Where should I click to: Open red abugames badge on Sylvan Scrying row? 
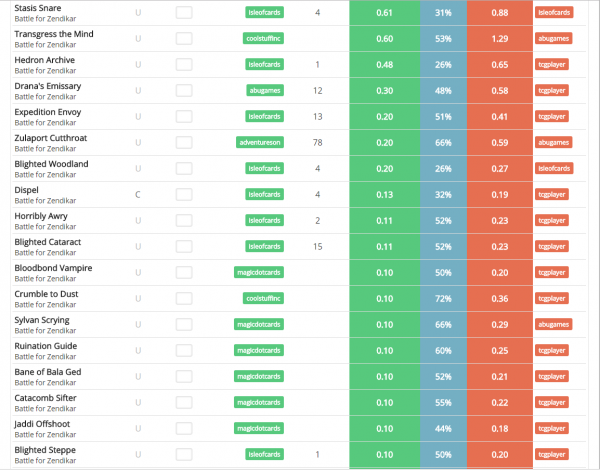(x=553, y=325)
